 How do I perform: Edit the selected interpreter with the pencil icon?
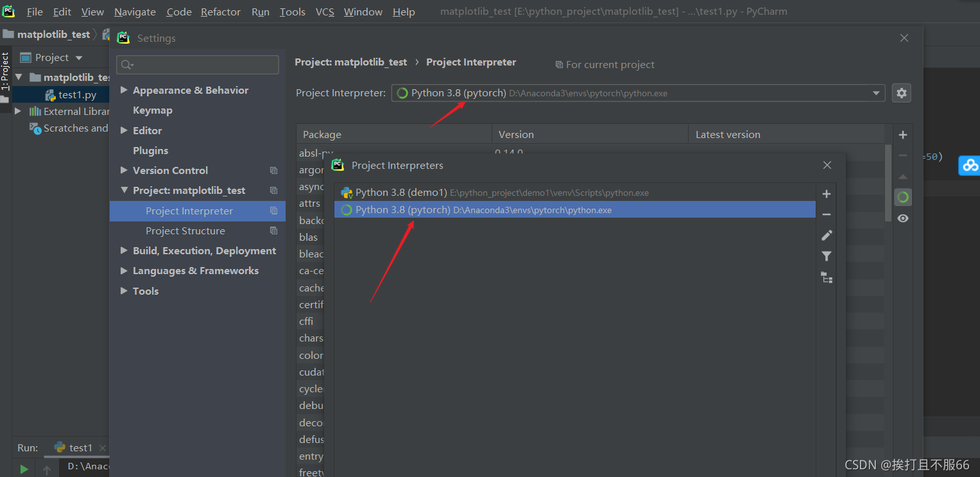click(827, 236)
